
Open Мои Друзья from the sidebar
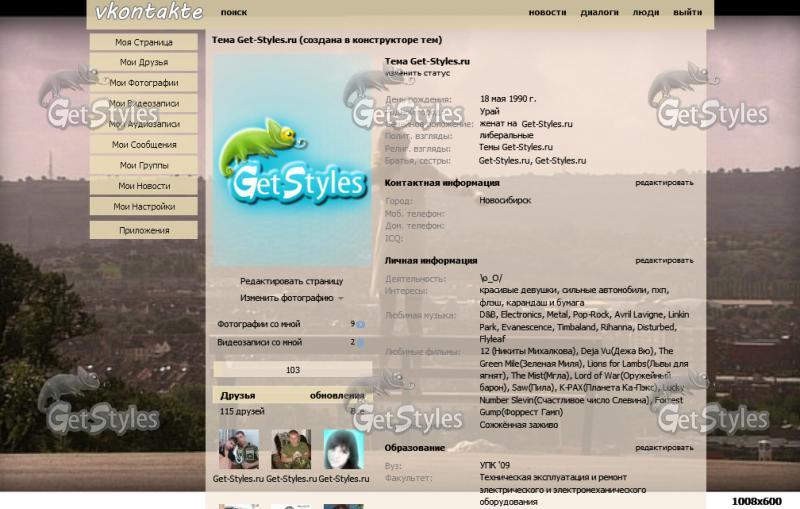coord(144,62)
